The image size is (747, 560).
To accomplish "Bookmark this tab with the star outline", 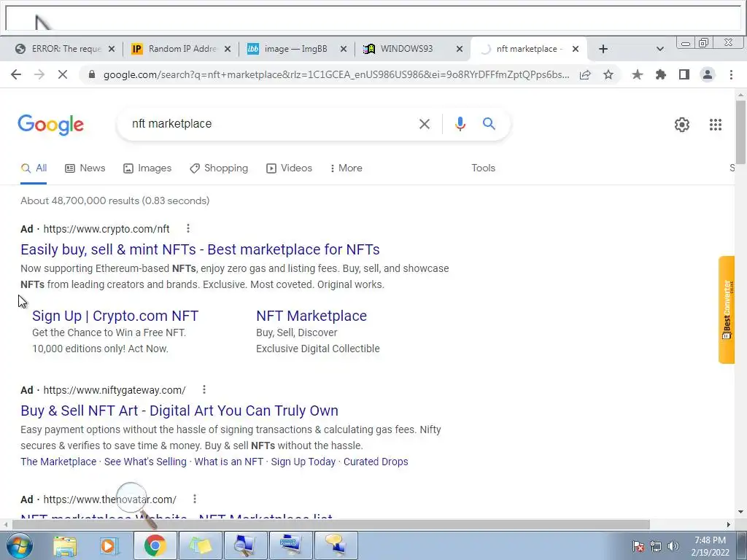I will tap(608, 74).
